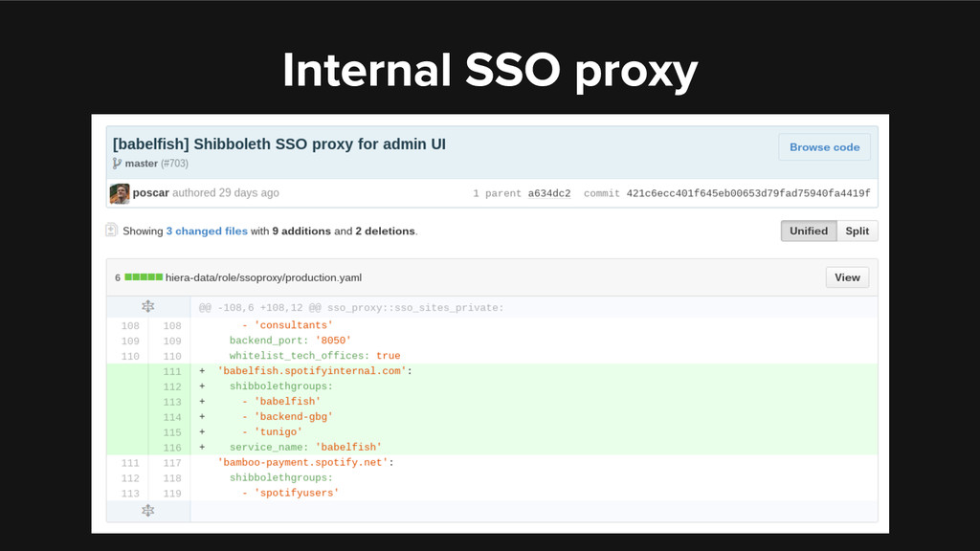Click the View file button
Viewport: 980px width, 551px height.
[847, 277]
